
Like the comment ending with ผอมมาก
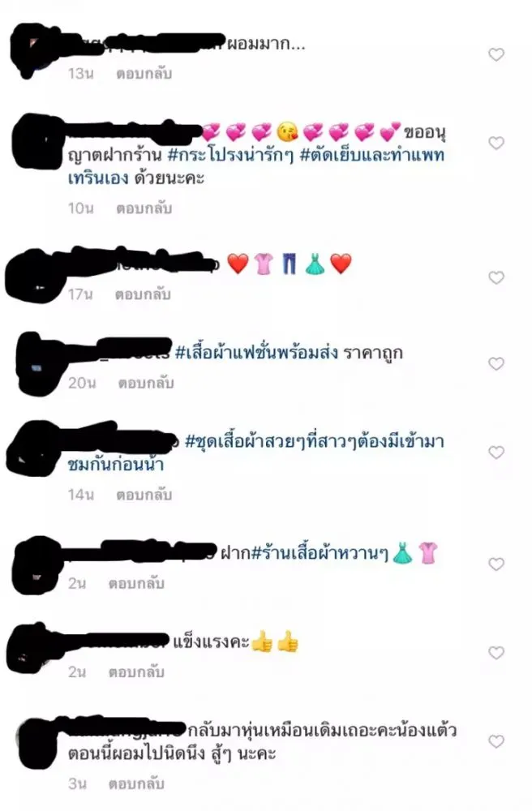496,54
